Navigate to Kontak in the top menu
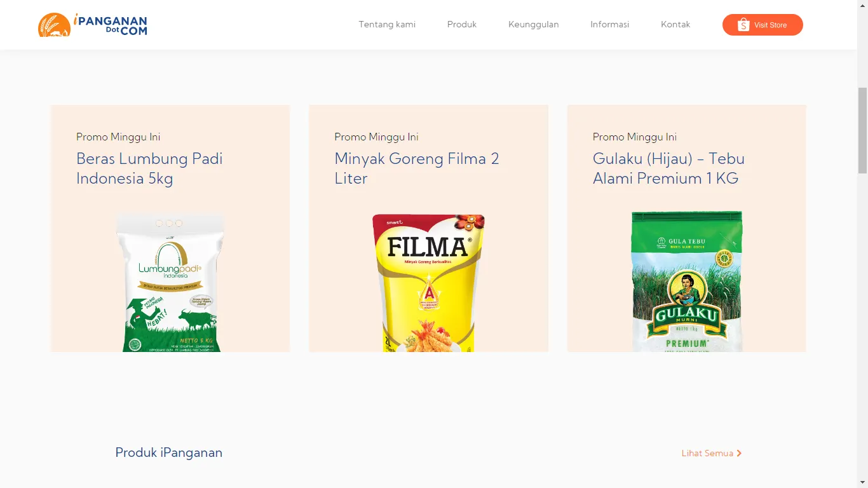868x488 pixels. click(675, 25)
